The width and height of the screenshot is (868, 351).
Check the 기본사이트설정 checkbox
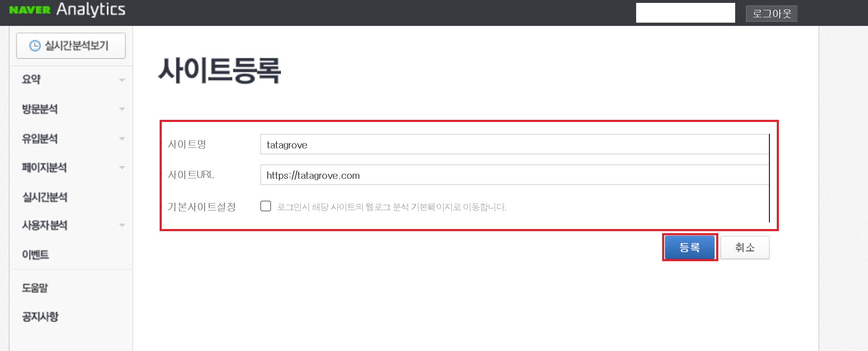point(266,206)
